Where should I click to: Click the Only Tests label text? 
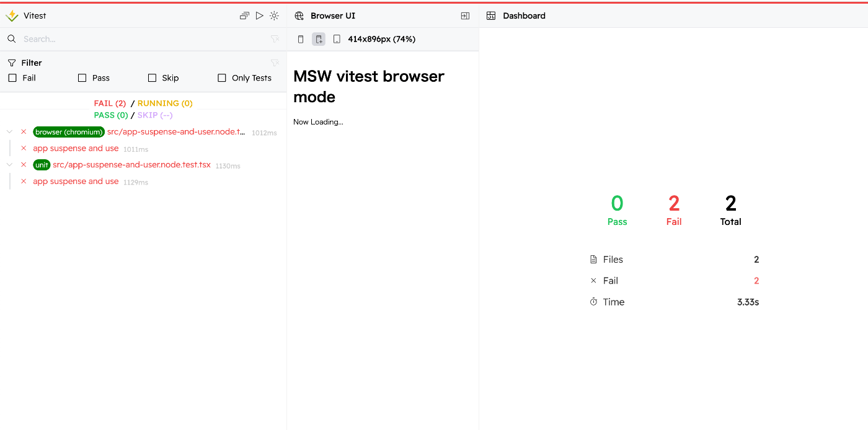pyautogui.click(x=252, y=78)
